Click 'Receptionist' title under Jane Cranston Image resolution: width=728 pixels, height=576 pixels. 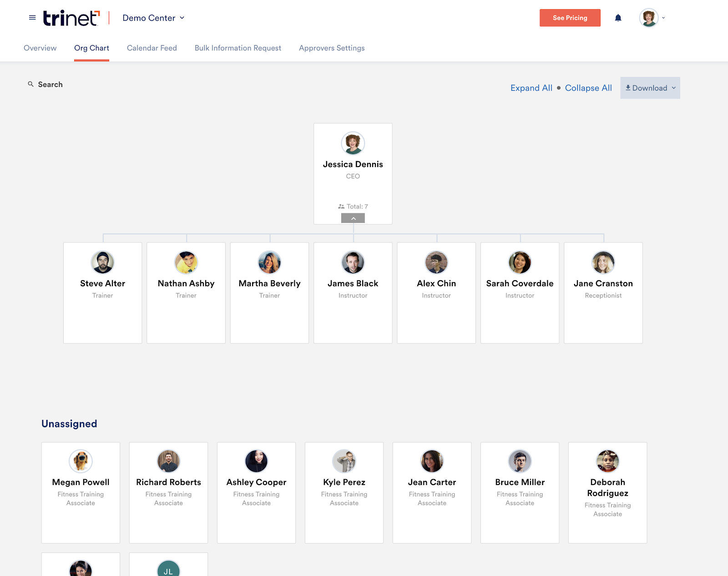pos(603,295)
